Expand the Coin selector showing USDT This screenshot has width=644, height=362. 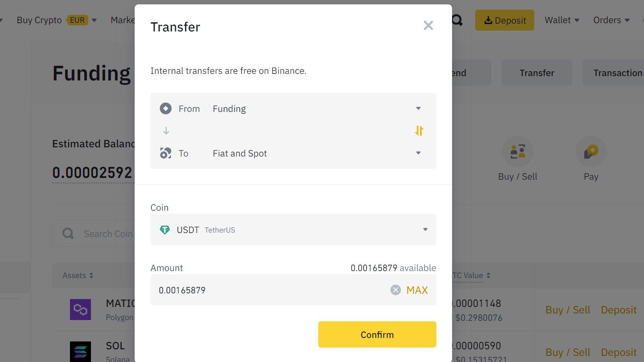point(425,229)
